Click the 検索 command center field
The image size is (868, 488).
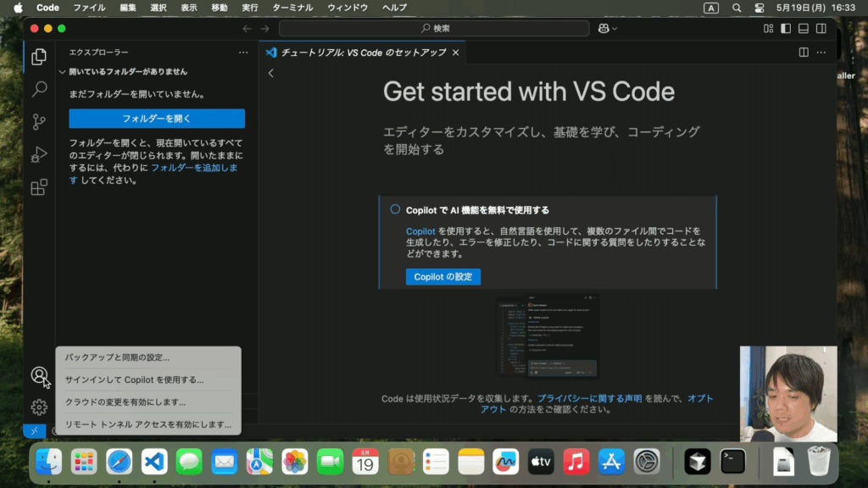tap(434, 29)
